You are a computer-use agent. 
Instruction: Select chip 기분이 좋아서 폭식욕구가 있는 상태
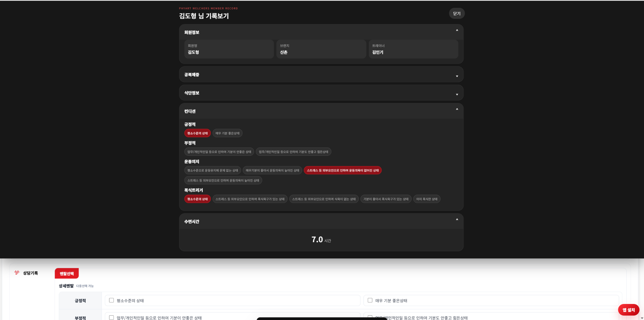click(x=386, y=199)
